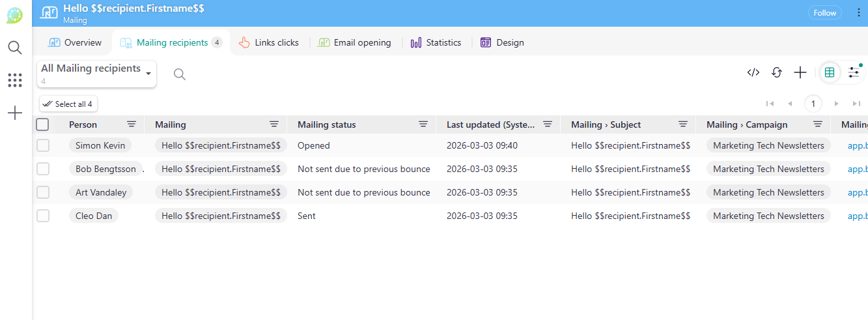Open the view filter settings sliders
This screenshot has height=320, width=868.
(x=854, y=73)
